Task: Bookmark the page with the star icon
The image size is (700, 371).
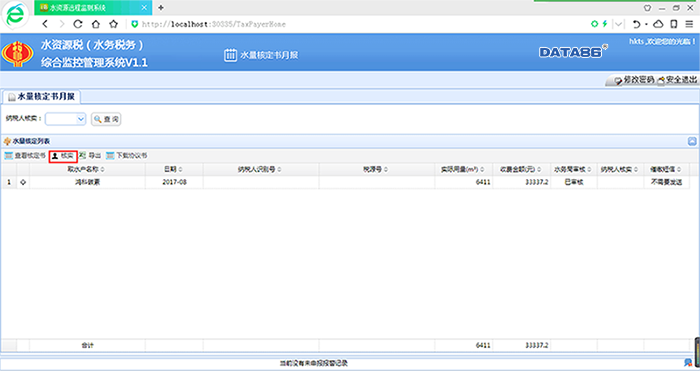Action: (x=113, y=24)
